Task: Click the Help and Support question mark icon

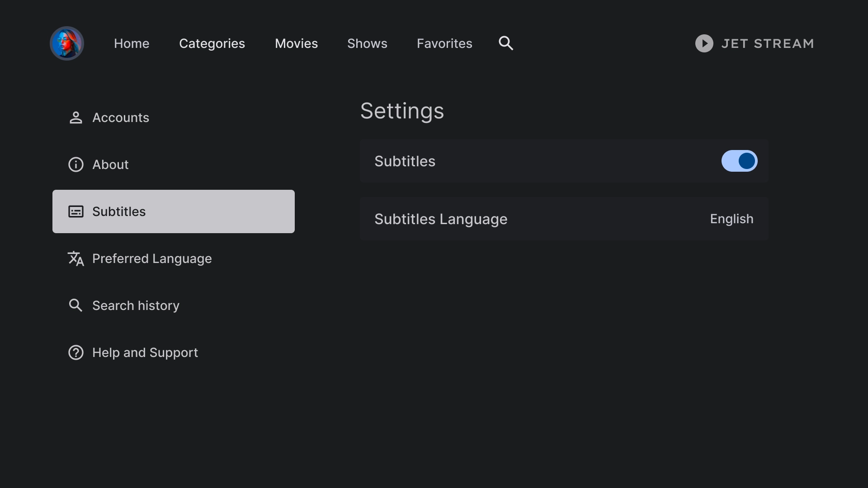Action: point(75,352)
